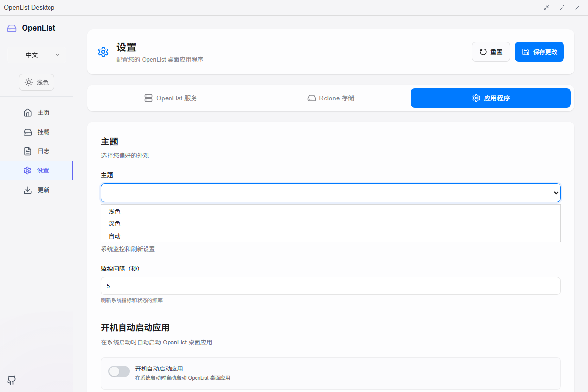Click the 重置 reset button
Screen dimensions: 588x392
click(490, 52)
